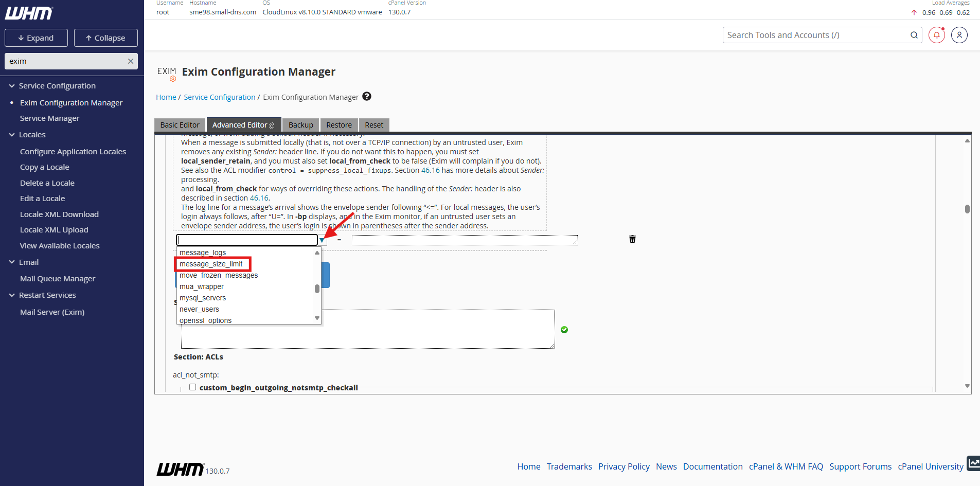Clear the exim sidebar search
This screenshot has height=486, width=980.
[131, 61]
